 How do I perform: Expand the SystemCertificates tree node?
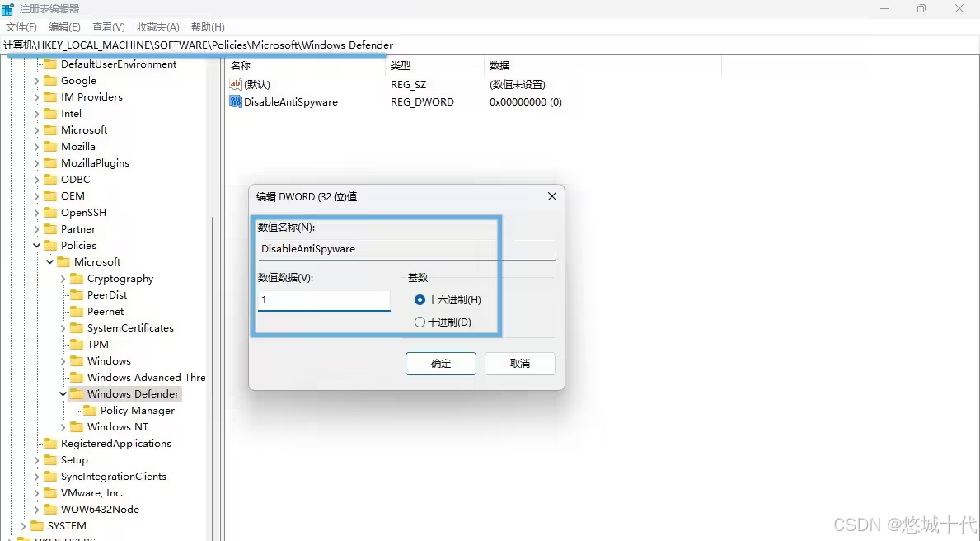click(63, 327)
